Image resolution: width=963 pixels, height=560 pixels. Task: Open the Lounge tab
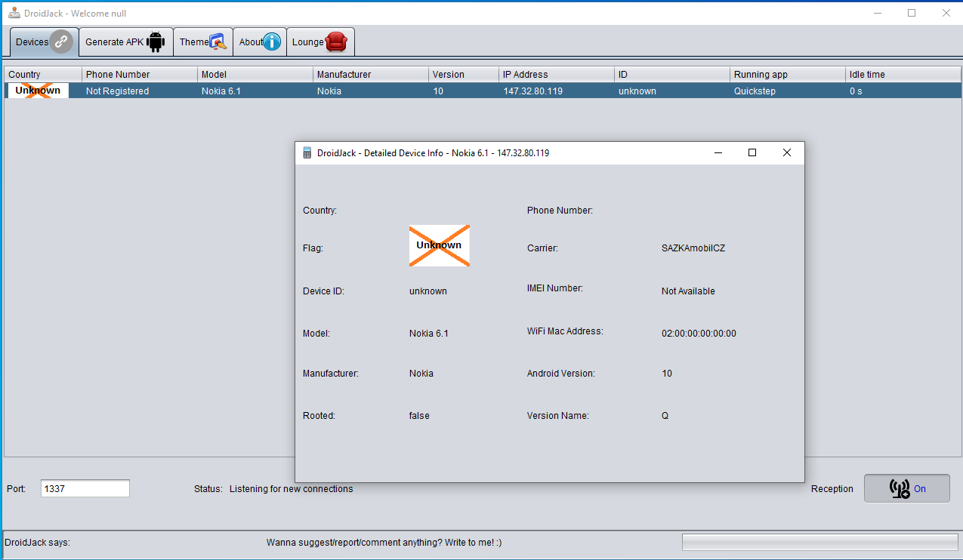320,42
